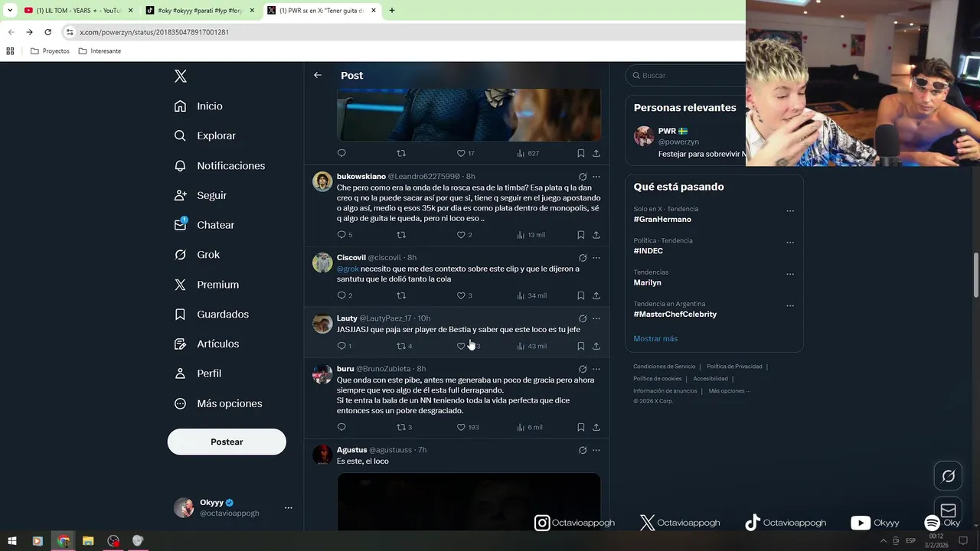This screenshot has width=980, height=551.
Task: Open tab search dropdown in Chrome
Action: 10,11
